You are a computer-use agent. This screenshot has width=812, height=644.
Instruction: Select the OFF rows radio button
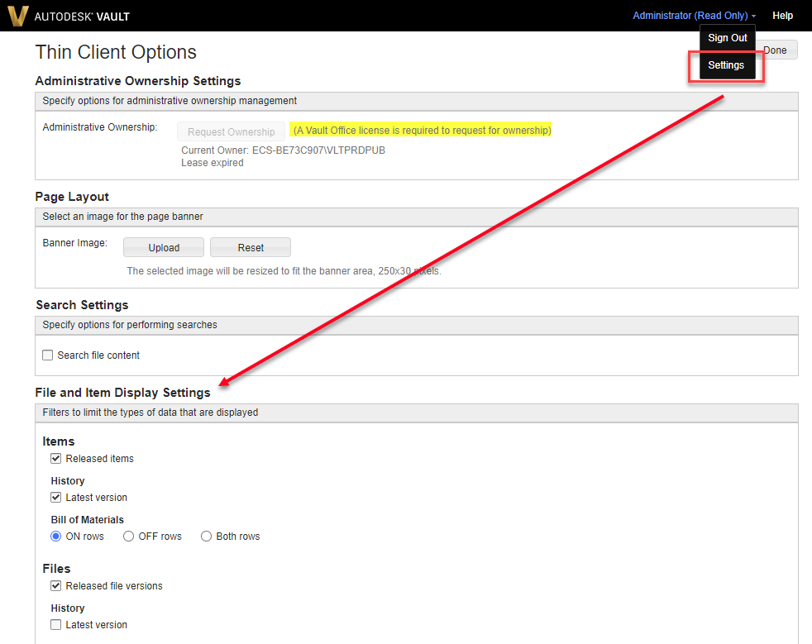click(128, 536)
